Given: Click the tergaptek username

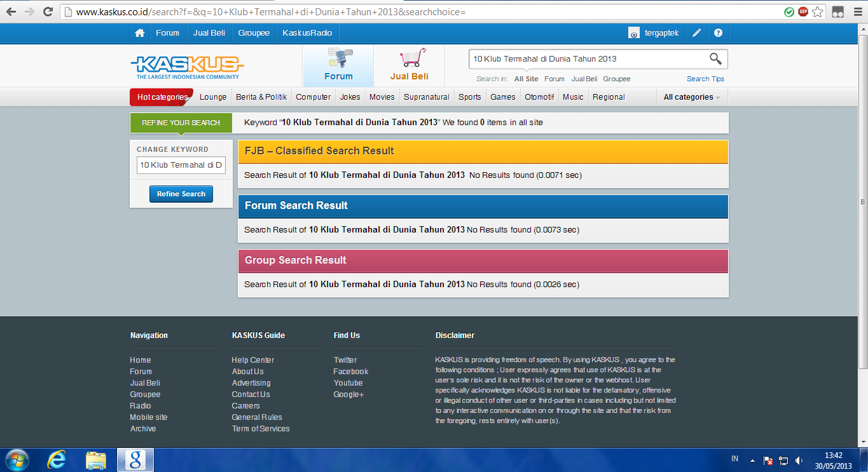Looking at the screenshot, I should [661, 33].
